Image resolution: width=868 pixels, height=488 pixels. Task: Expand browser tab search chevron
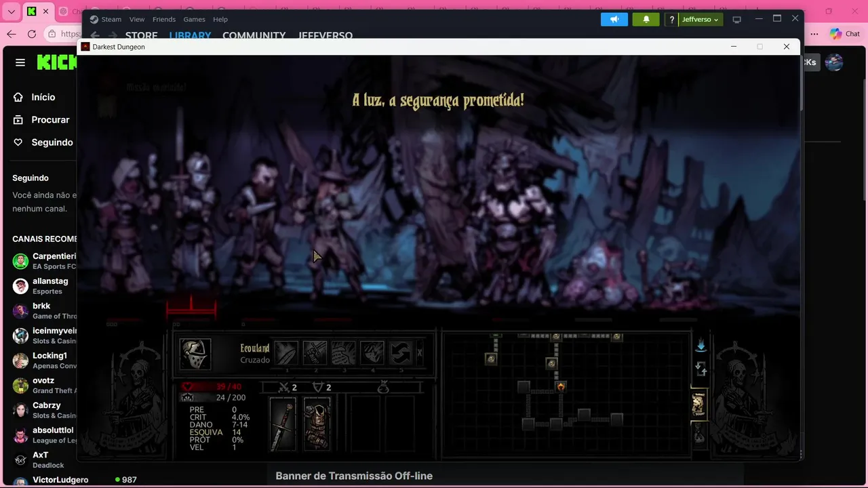pos(12,12)
